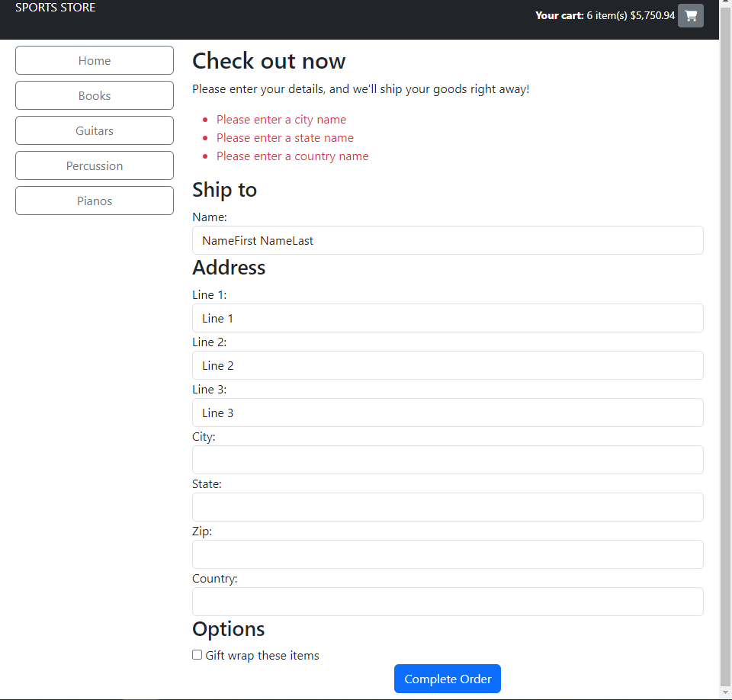
Task: Open the Percussion category
Action: 95,166
